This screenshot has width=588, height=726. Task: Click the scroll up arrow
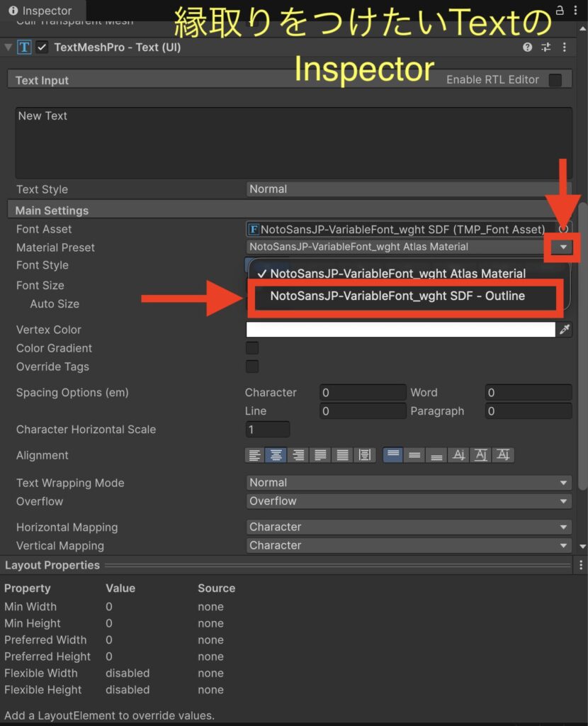583,28
